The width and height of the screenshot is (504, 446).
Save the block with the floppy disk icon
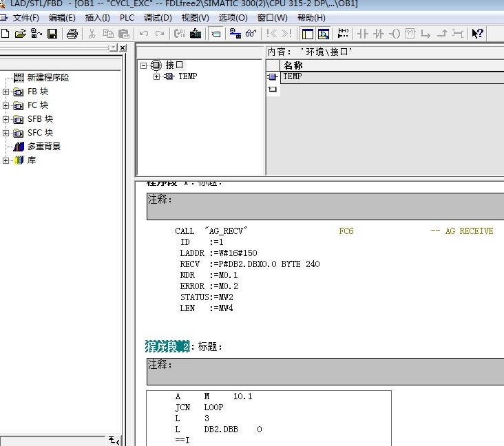[52, 34]
